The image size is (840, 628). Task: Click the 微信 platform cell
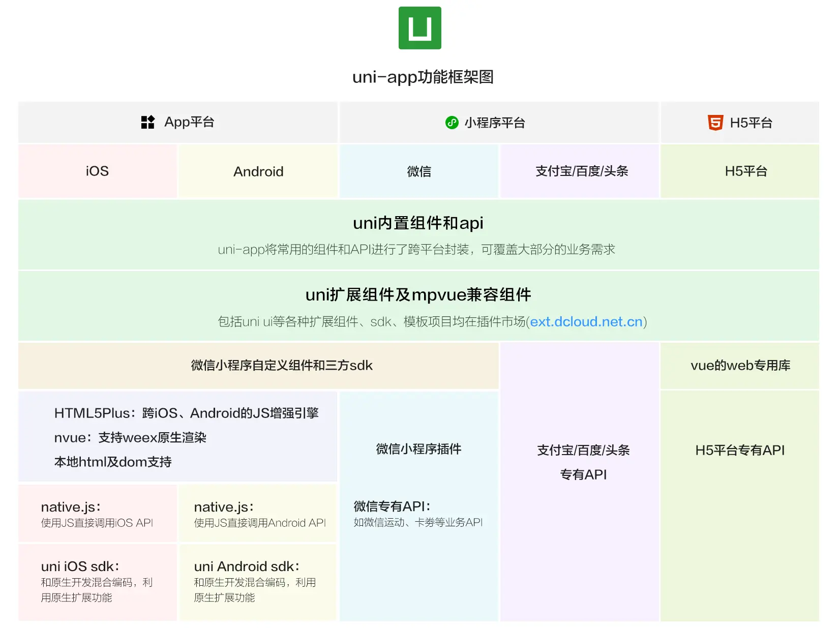click(418, 171)
